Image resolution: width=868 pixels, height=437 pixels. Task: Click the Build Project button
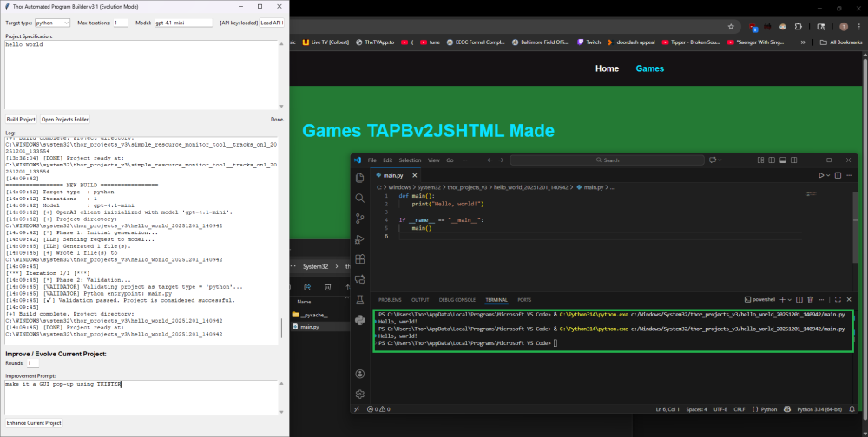(21, 119)
